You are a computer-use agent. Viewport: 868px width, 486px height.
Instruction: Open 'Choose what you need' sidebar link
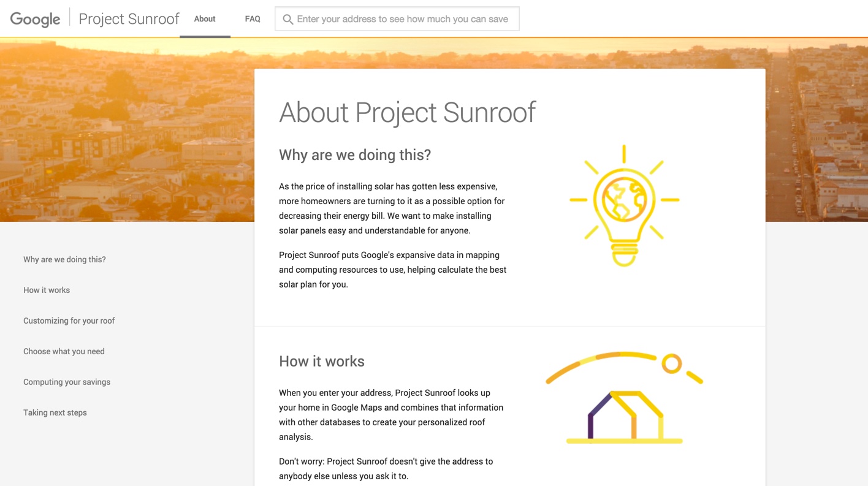point(64,351)
